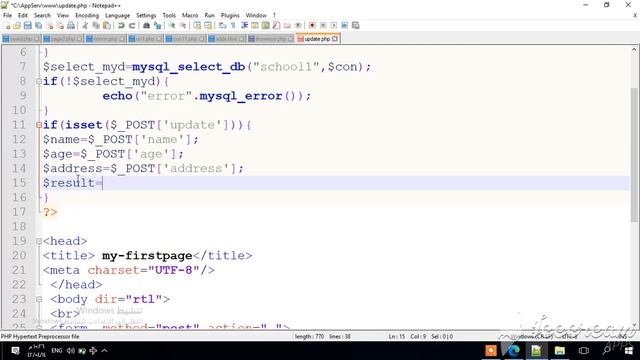This screenshot has width=640, height=360.
Task: Close the update.php tab with its X
Action: (335, 39)
